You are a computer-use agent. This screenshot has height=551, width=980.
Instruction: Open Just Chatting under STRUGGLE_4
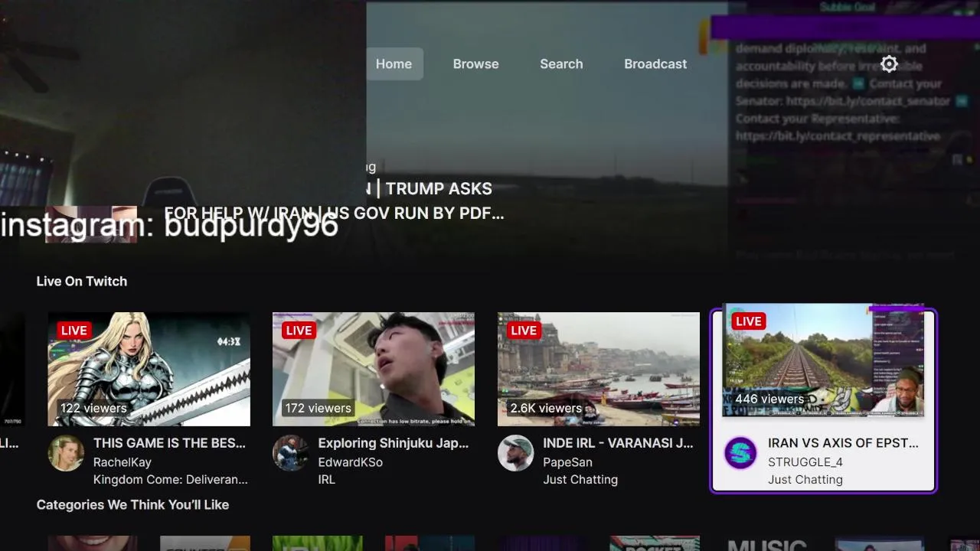pos(805,480)
